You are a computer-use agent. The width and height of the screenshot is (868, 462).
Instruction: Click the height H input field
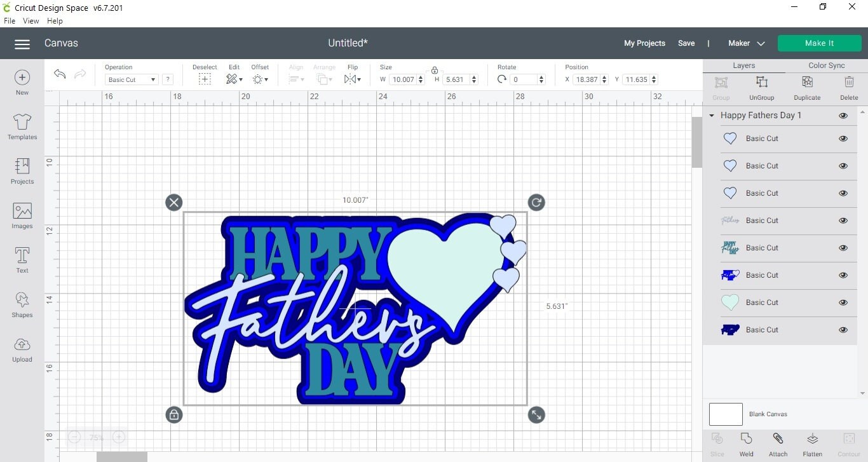coord(455,79)
